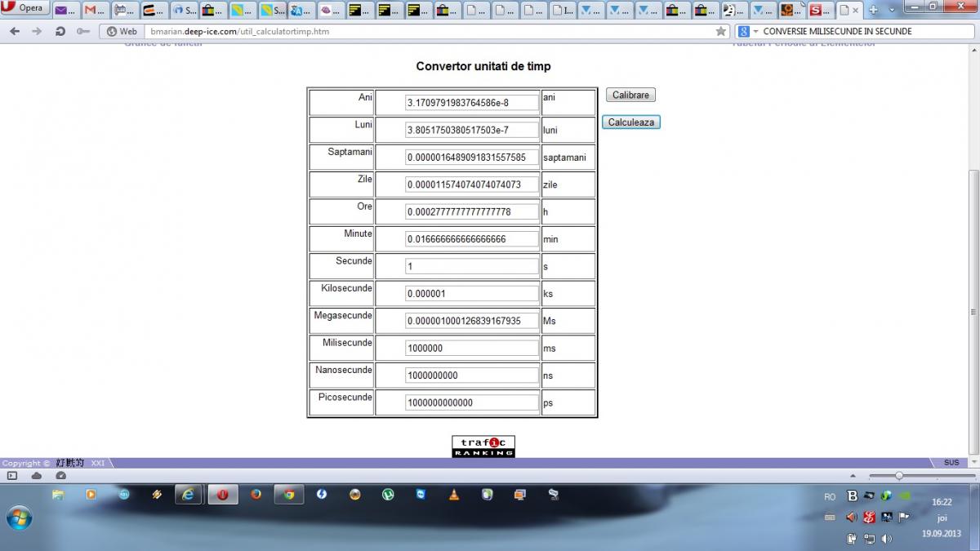This screenshot has width=980, height=551.
Task: Bookmark this page with the star icon
Action: tap(720, 31)
